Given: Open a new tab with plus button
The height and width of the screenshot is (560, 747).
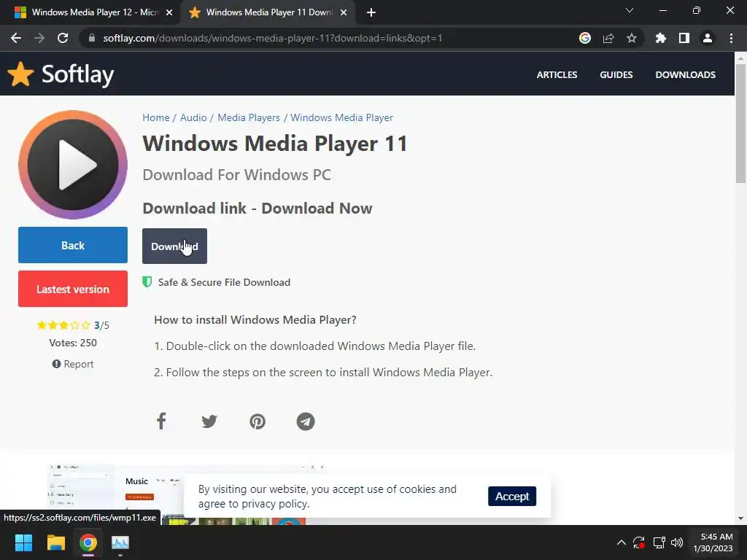Looking at the screenshot, I should click(371, 12).
